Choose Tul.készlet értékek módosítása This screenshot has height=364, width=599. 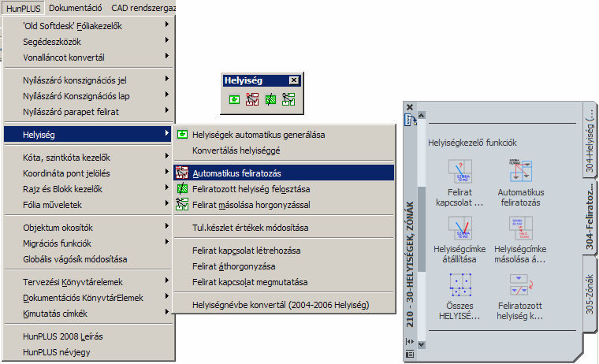coord(284,228)
